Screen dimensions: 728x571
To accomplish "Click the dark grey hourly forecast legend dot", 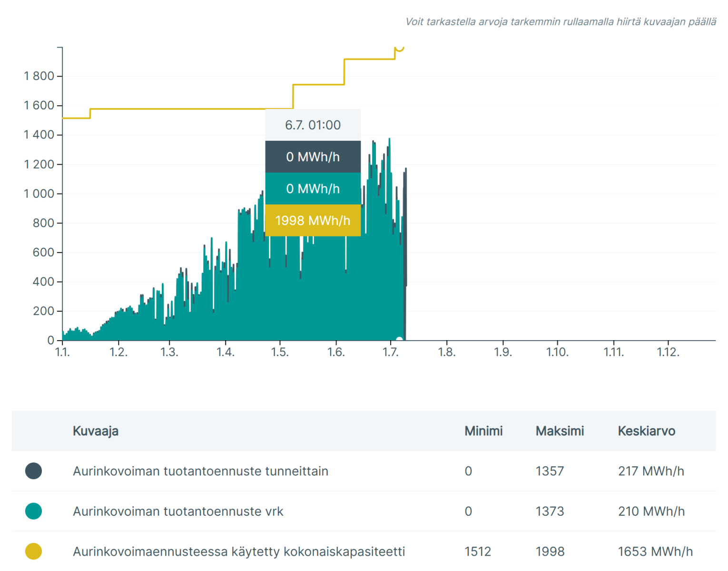I will click(x=33, y=471).
